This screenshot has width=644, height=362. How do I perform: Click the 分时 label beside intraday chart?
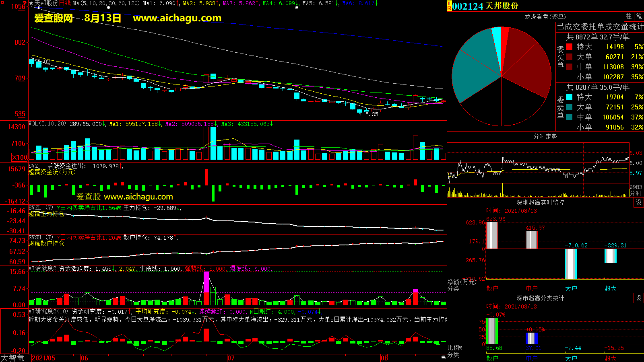point(636,193)
